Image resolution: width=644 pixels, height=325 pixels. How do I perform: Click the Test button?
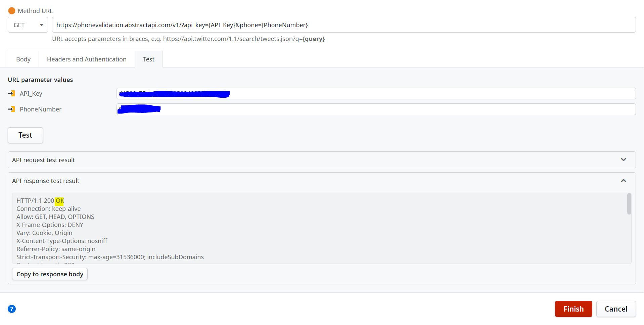pyautogui.click(x=25, y=135)
